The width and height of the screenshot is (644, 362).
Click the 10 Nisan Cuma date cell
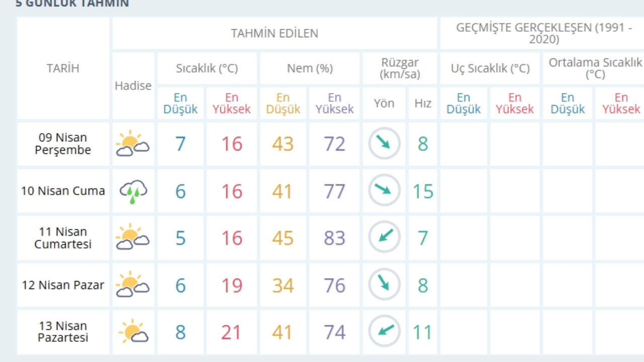point(63,191)
